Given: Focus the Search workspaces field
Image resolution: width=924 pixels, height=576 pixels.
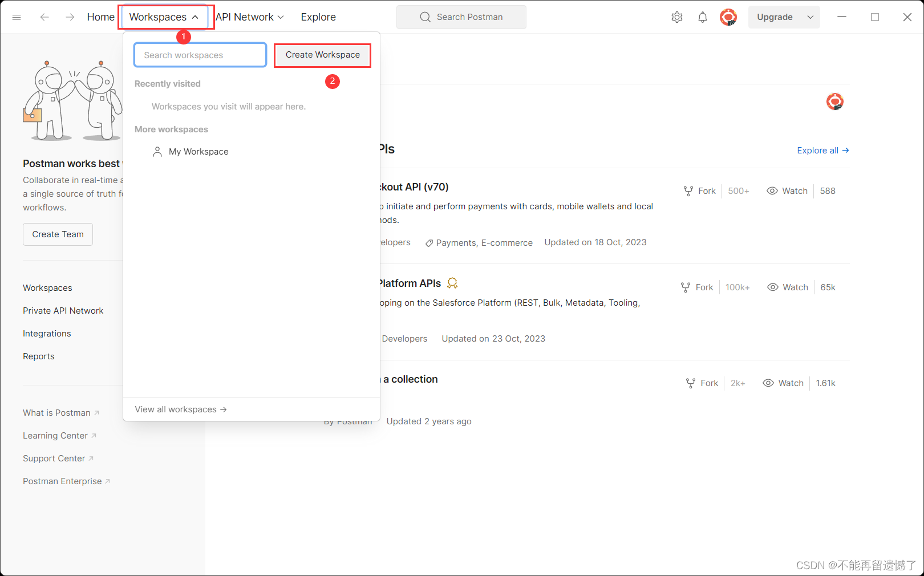Looking at the screenshot, I should pyautogui.click(x=200, y=55).
